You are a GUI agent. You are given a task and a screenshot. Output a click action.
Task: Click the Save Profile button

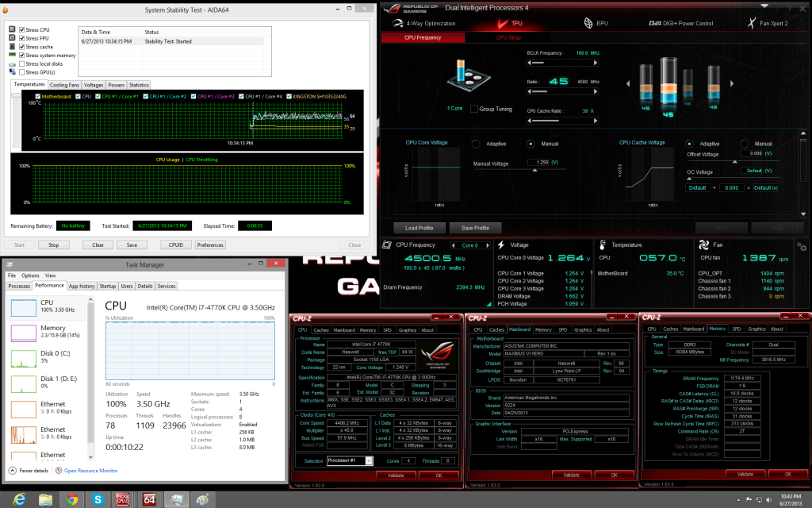pyautogui.click(x=476, y=228)
